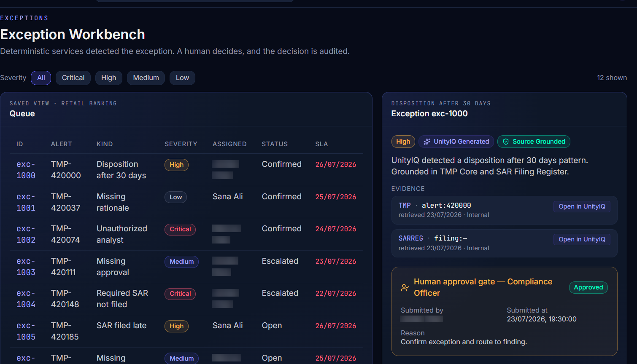Sort the queue by ASSIGNED column header
Screen dimensions: 637x364
[229, 144]
